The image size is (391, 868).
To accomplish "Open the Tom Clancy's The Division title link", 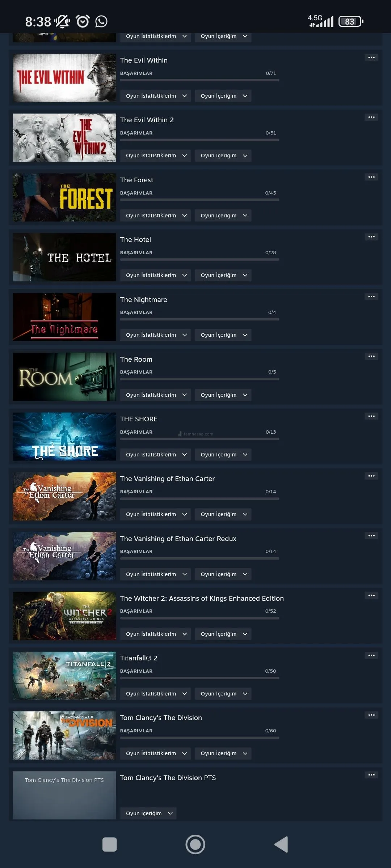I will pyautogui.click(x=161, y=718).
